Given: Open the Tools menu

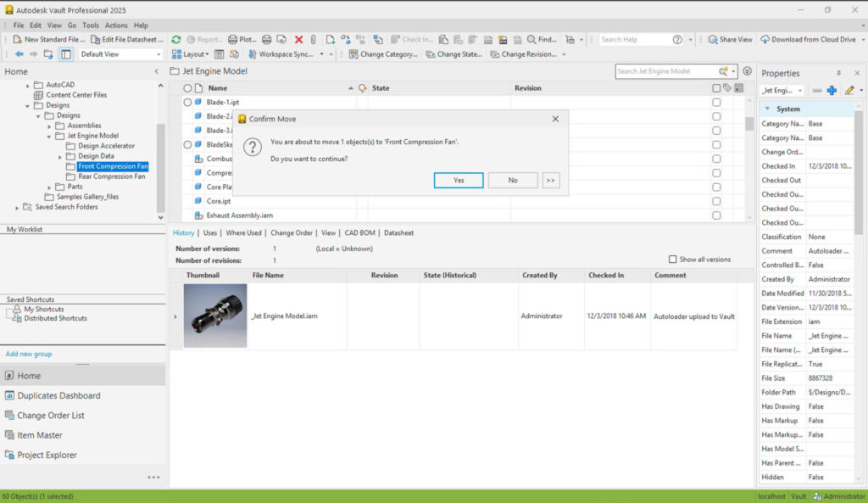Looking at the screenshot, I should 91,25.
